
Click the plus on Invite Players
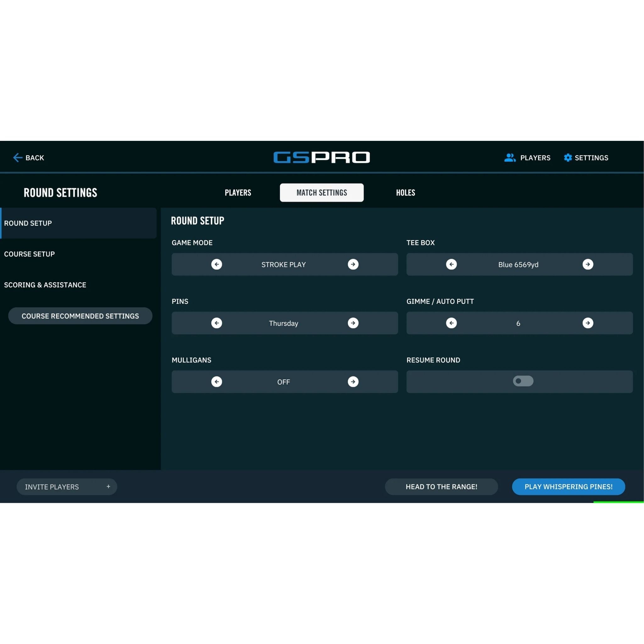(108, 487)
